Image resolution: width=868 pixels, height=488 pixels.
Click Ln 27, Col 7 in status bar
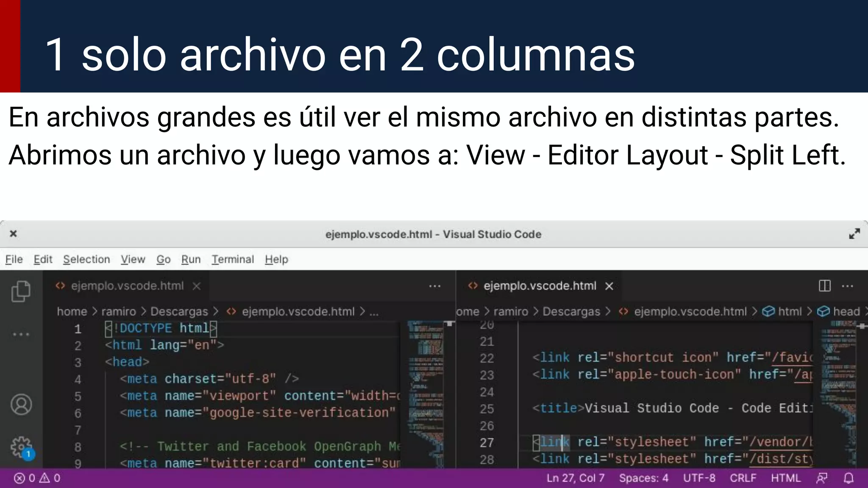[575, 478]
